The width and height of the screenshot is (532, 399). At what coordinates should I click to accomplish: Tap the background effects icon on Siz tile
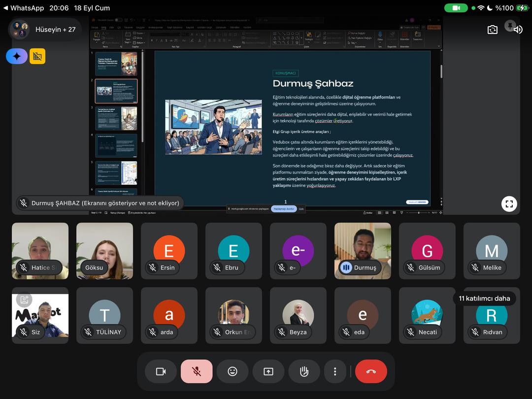coord(24,299)
